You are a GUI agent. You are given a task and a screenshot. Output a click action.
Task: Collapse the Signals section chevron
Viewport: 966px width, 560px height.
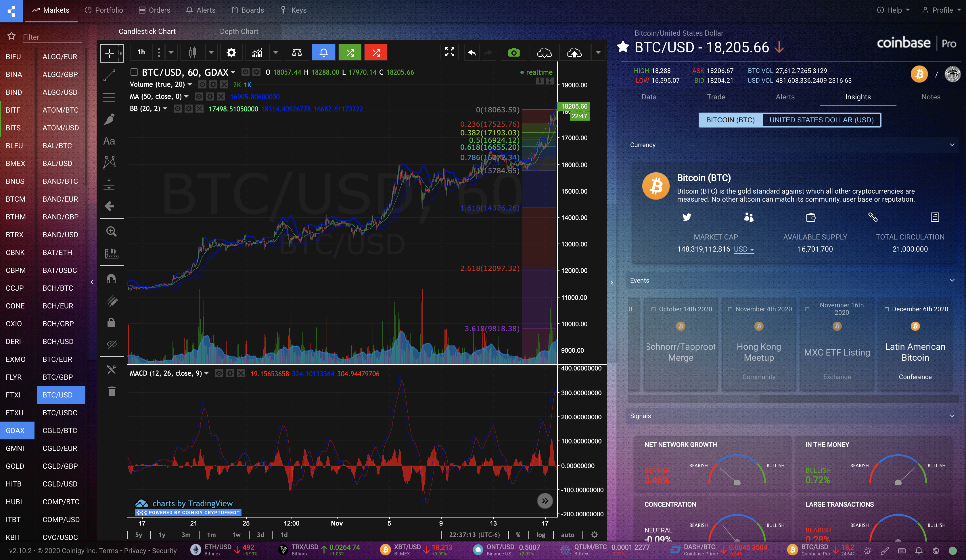coord(952,416)
